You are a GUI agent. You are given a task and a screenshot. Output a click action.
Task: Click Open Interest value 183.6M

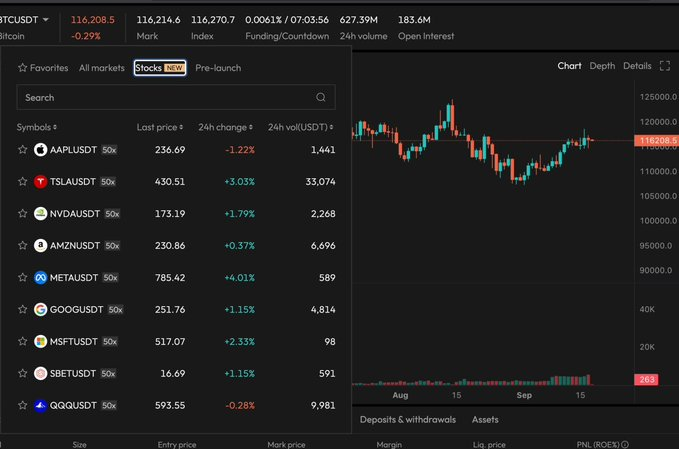[414, 20]
